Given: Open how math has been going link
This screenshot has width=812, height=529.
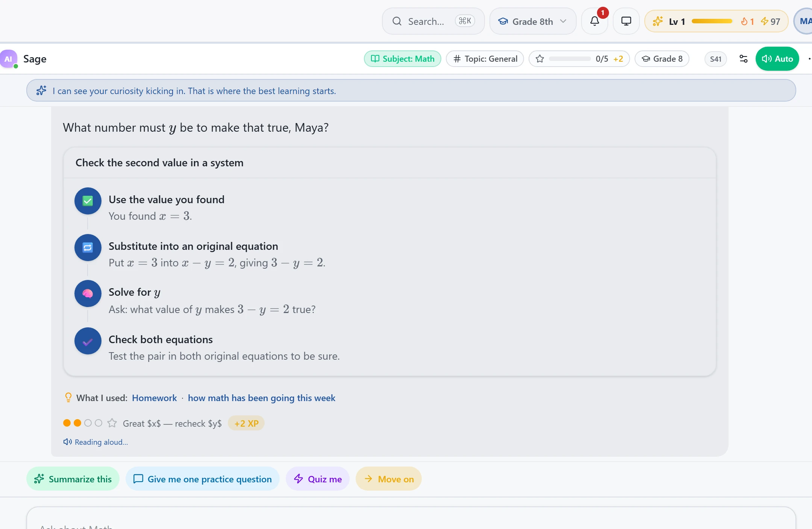Looking at the screenshot, I should 262,398.
